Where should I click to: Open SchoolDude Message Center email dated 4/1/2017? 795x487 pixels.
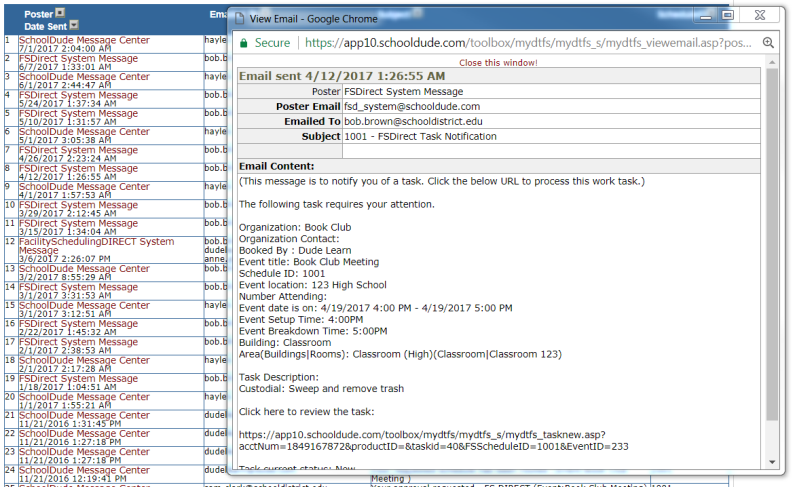pos(84,186)
